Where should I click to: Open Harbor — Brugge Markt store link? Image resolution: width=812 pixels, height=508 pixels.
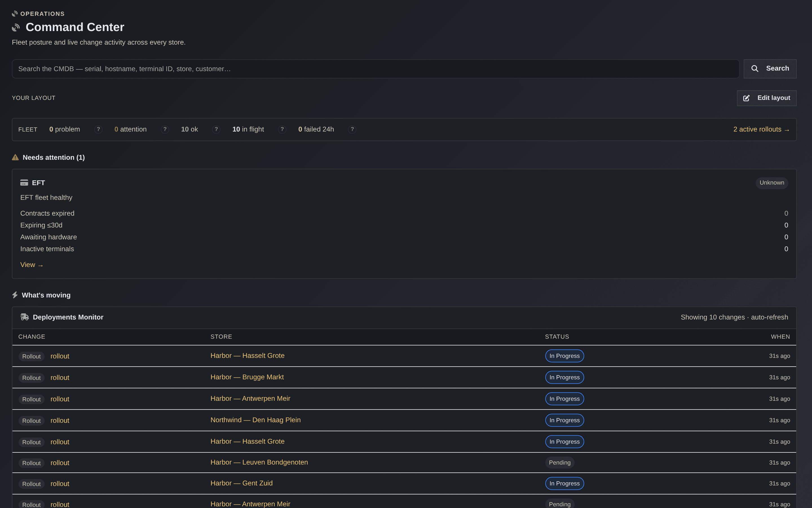tap(247, 377)
